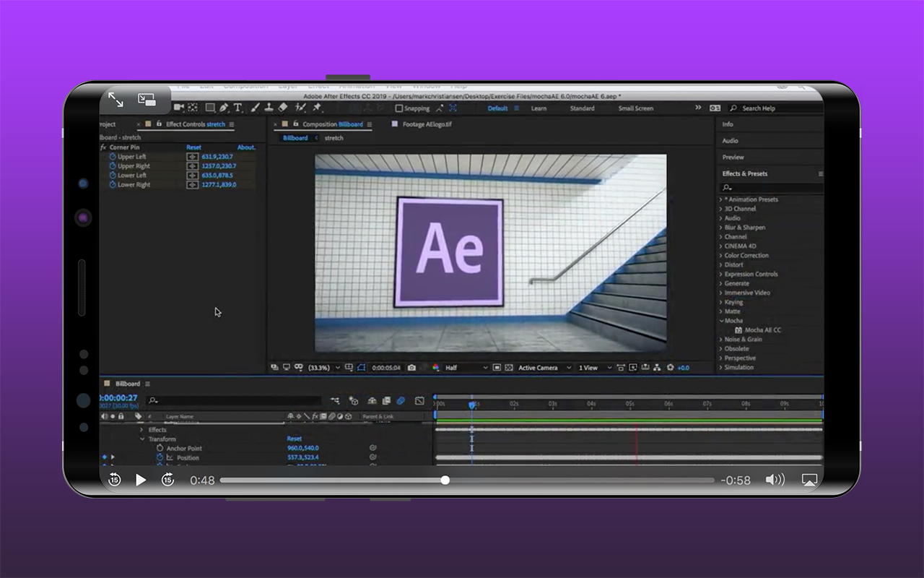Toggle stopwatch for Upper Left corner pin
Screen dimensions: 924x578
coord(112,157)
